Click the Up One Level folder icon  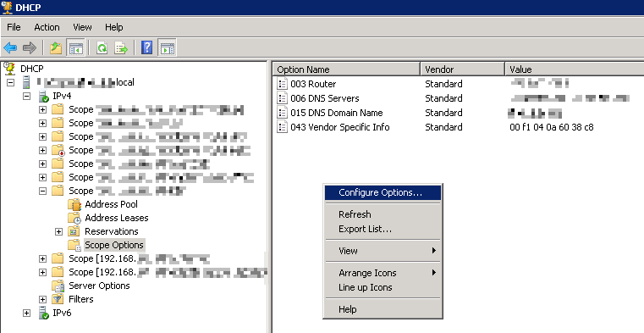click(x=56, y=48)
